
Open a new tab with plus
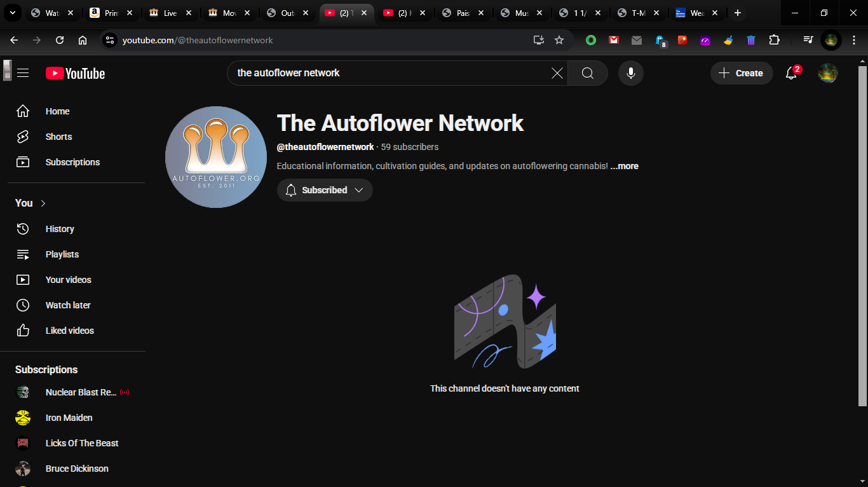click(737, 13)
